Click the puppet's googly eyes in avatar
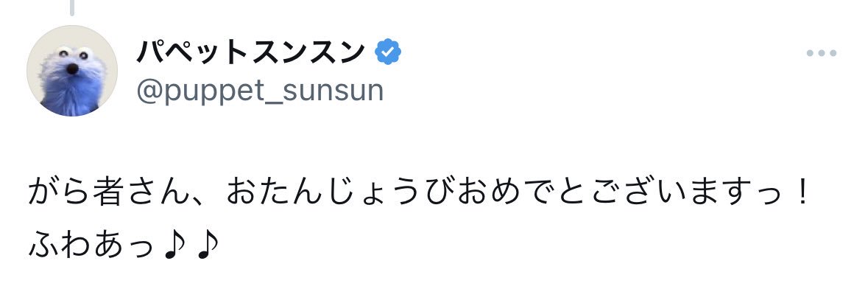The image size is (868, 289). [x=73, y=54]
